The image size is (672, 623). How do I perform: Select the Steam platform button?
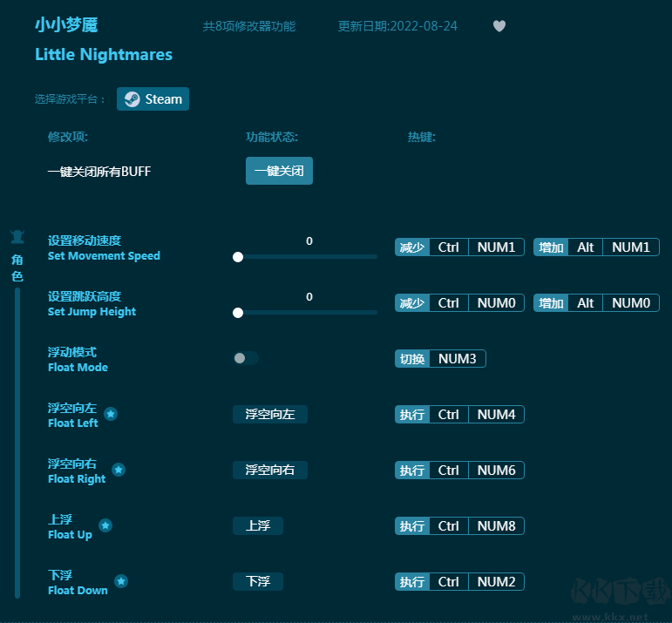153,99
